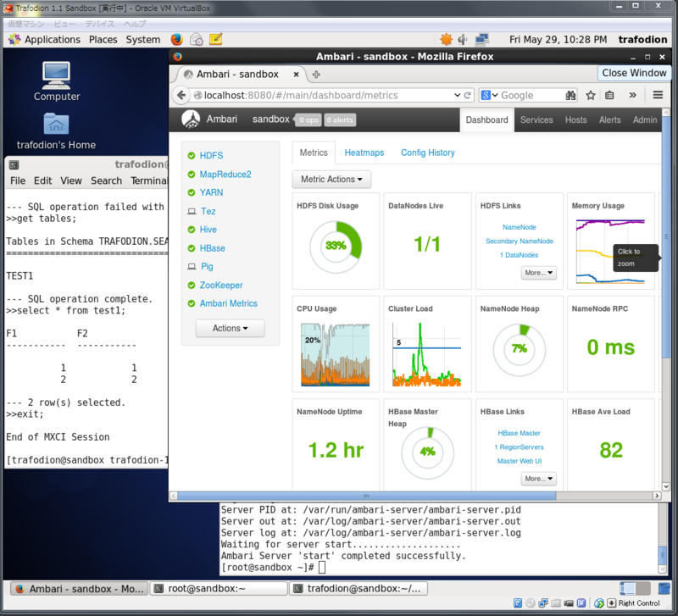678x616 pixels.
Task: Open the VirtualBox ヘルプ menu
Action: pyautogui.click(x=135, y=24)
